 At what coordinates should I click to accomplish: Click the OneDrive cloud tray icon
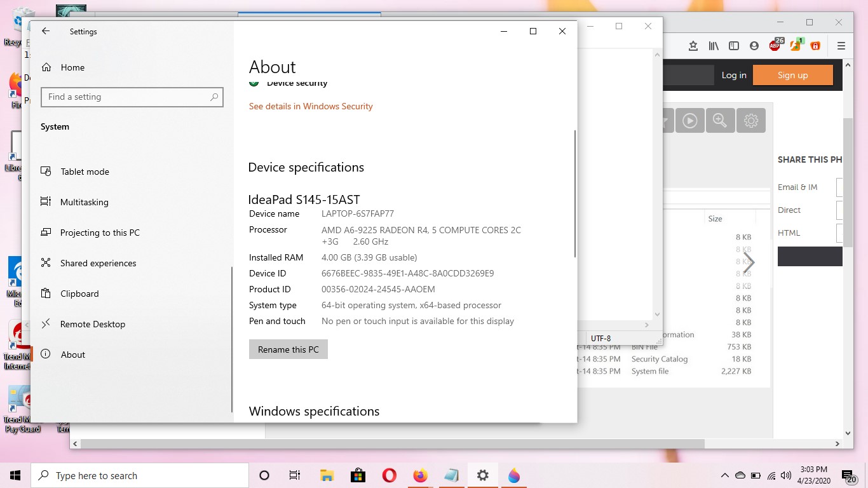coord(740,475)
